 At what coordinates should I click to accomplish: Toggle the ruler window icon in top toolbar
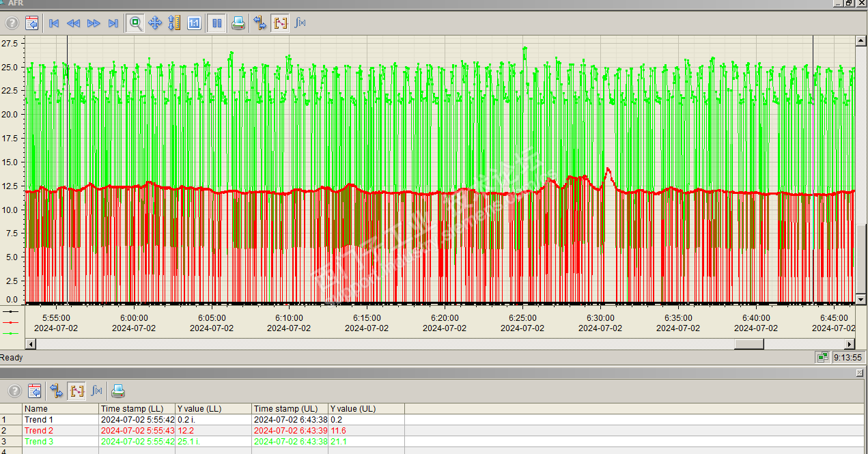point(260,23)
